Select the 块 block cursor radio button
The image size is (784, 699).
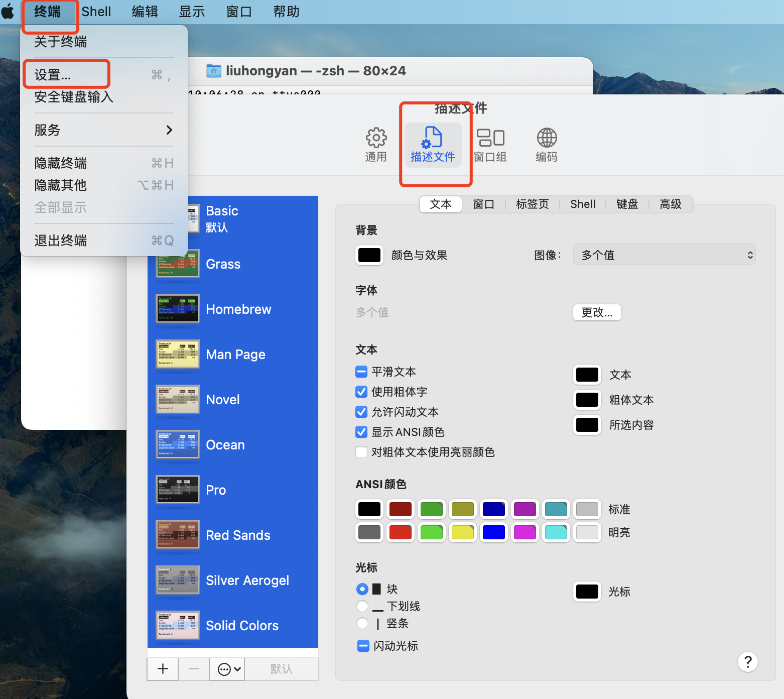[x=362, y=589]
